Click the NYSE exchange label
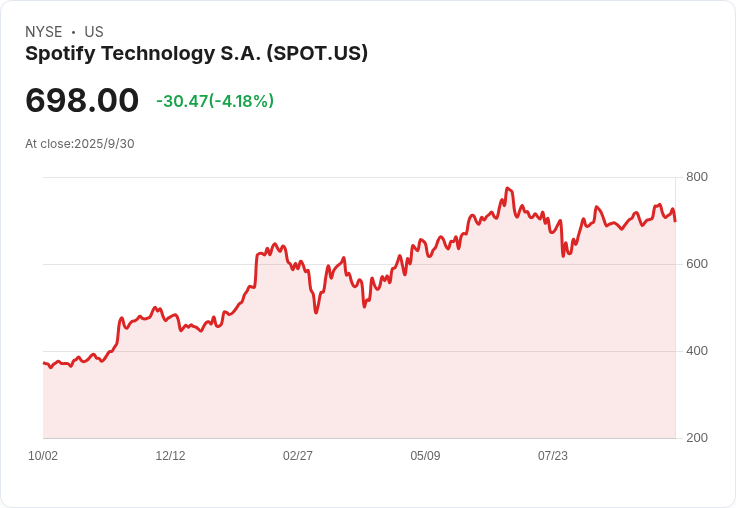Viewport: 736px width, 508px height. (x=43, y=32)
